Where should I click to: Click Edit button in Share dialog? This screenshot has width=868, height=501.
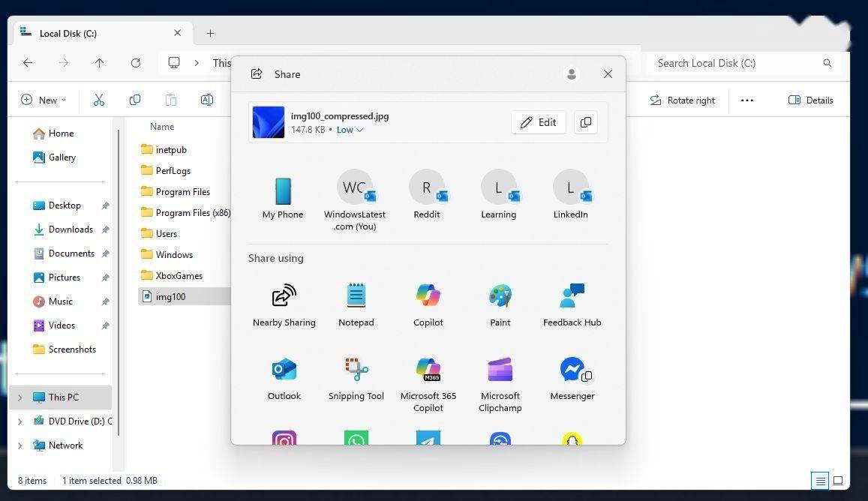(539, 122)
